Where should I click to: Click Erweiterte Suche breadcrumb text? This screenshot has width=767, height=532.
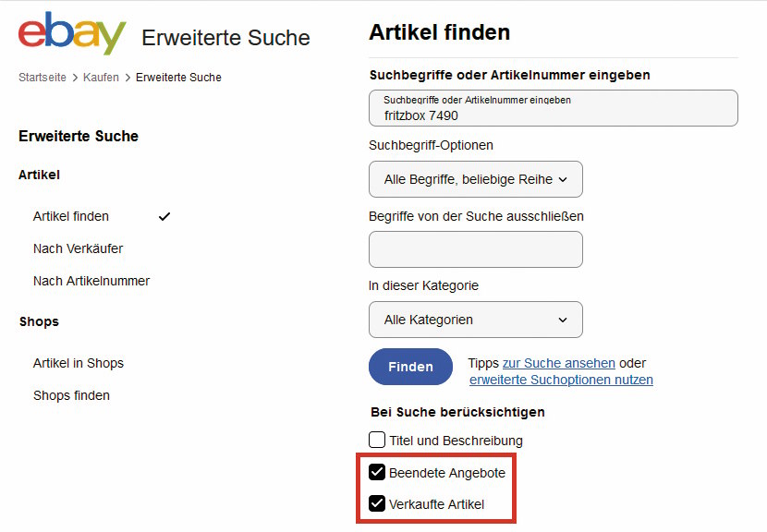(x=178, y=78)
